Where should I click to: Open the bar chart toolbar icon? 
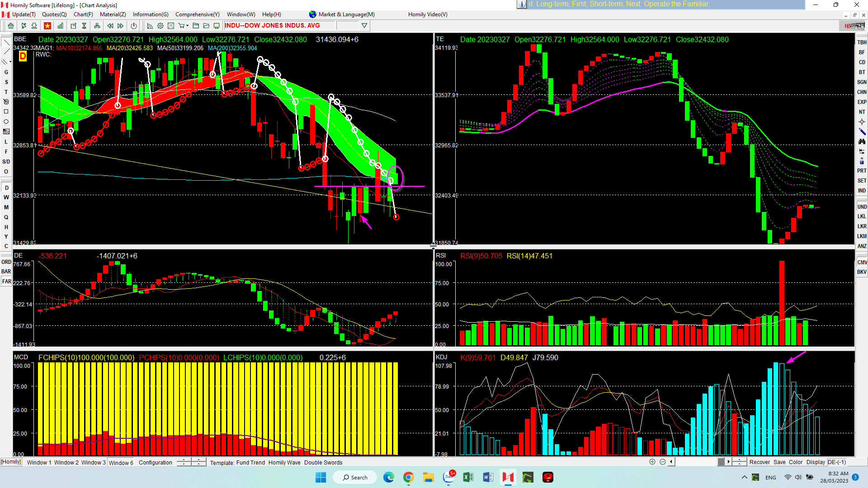pyautogui.click(x=60, y=26)
